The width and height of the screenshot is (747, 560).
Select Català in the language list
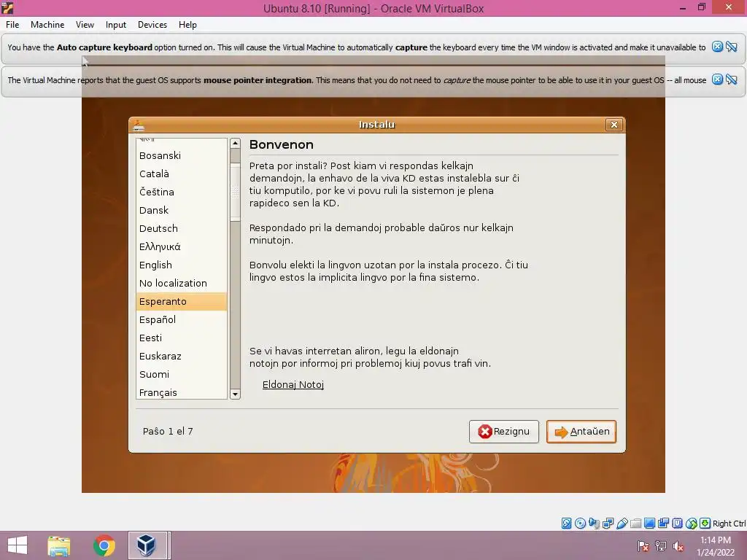(182, 174)
